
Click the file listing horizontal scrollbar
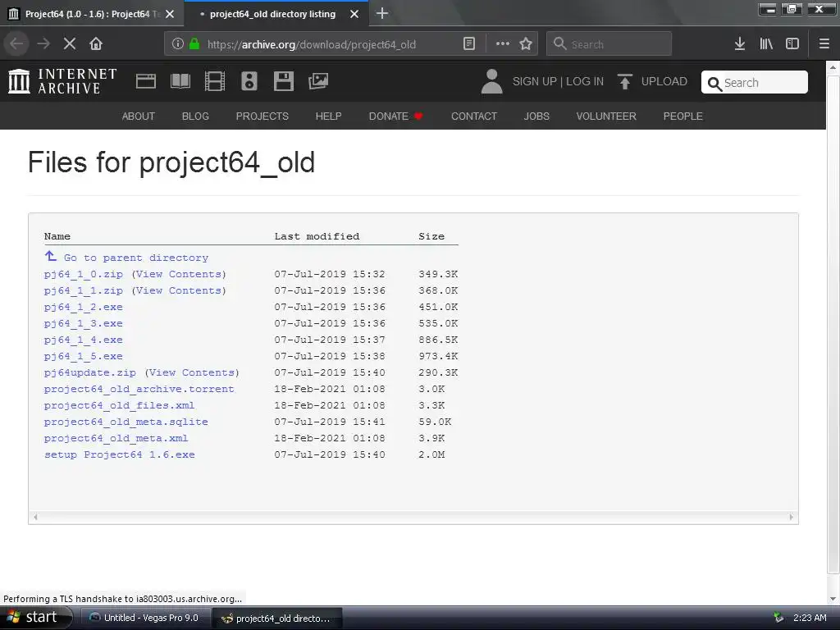[413, 517]
